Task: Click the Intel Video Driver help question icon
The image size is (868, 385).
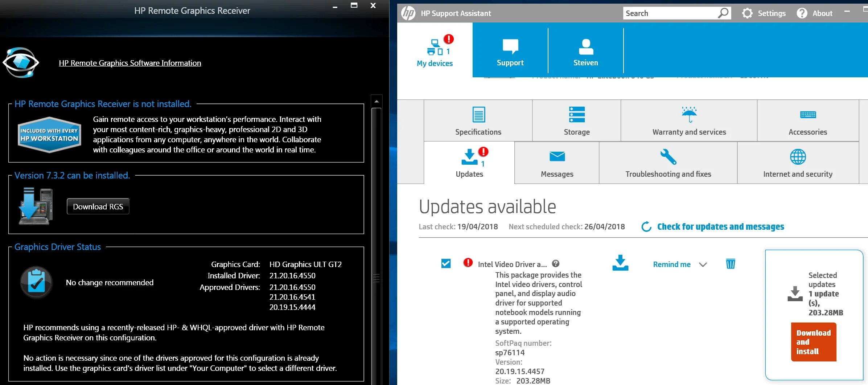Action: tap(556, 264)
